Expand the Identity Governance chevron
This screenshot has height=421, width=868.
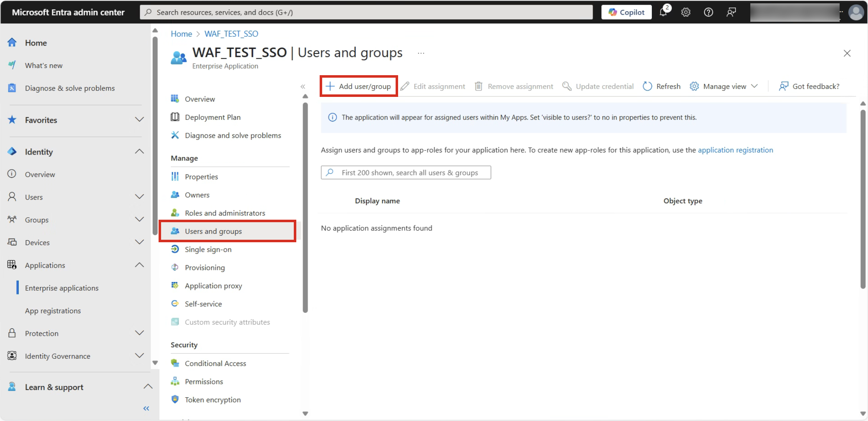click(x=139, y=356)
